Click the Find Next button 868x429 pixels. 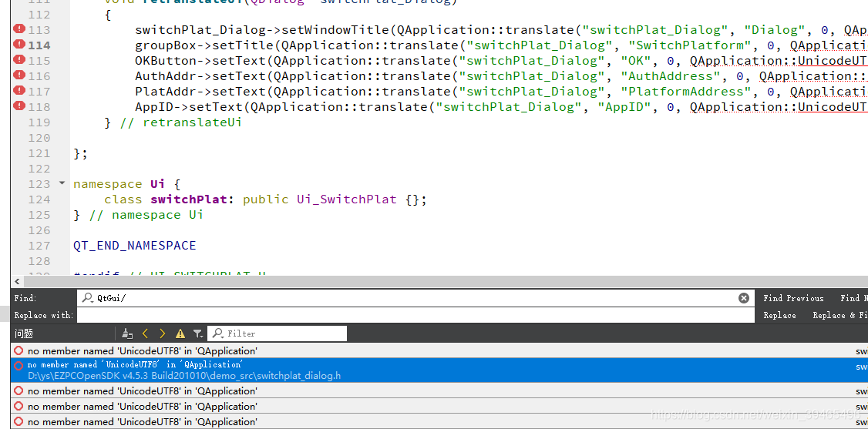point(853,298)
